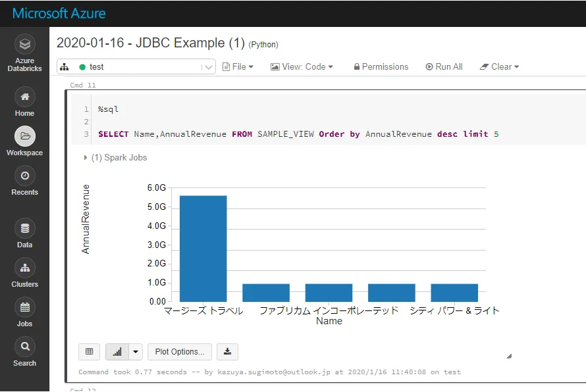This screenshot has width=586, height=392.
Task: Click the Search icon in the sidebar
Action: click(24, 347)
